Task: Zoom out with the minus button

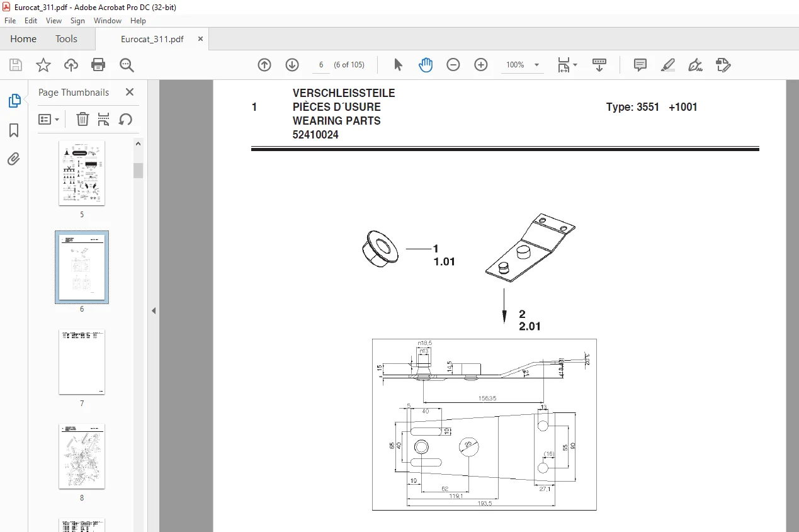Action: pyautogui.click(x=453, y=65)
